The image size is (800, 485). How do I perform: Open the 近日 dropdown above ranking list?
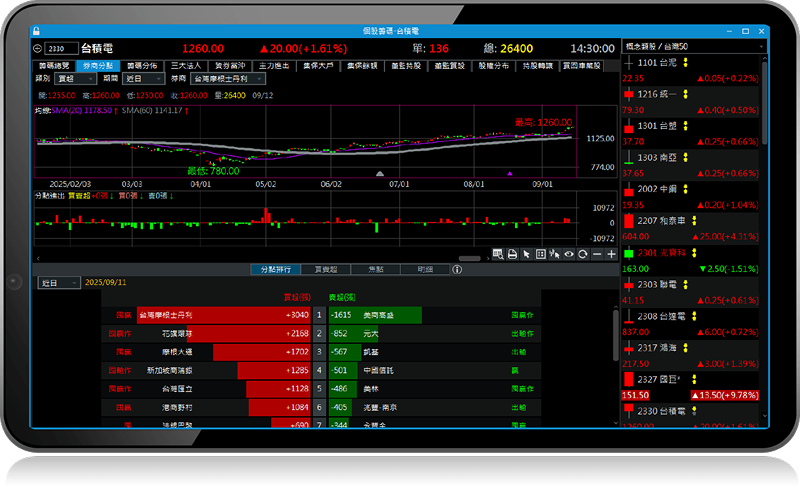pyautogui.click(x=59, y=283)
